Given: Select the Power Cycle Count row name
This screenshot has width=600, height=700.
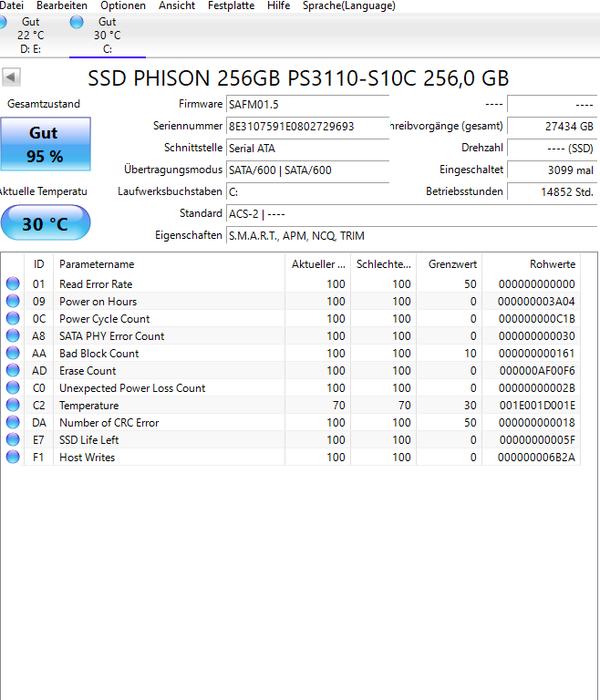Looking at the screenshot, I should [105, 319].
